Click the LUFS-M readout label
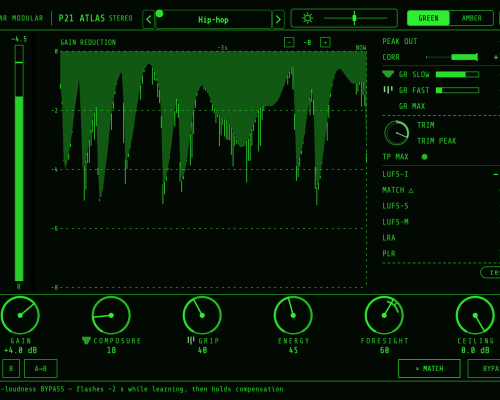Image resolution: width=500 pixels, height=400 pixels. coord(395,222)
